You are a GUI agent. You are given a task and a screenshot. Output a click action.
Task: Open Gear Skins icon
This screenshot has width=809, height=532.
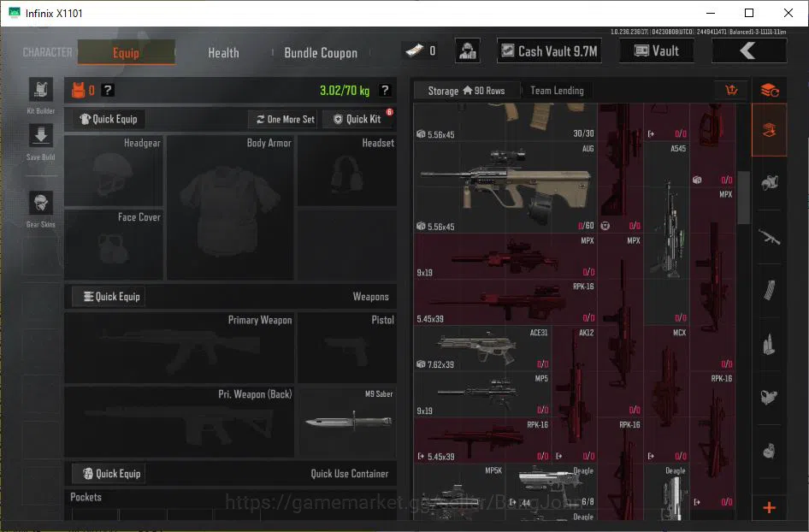pyautogui.click(x=41, y=203)
